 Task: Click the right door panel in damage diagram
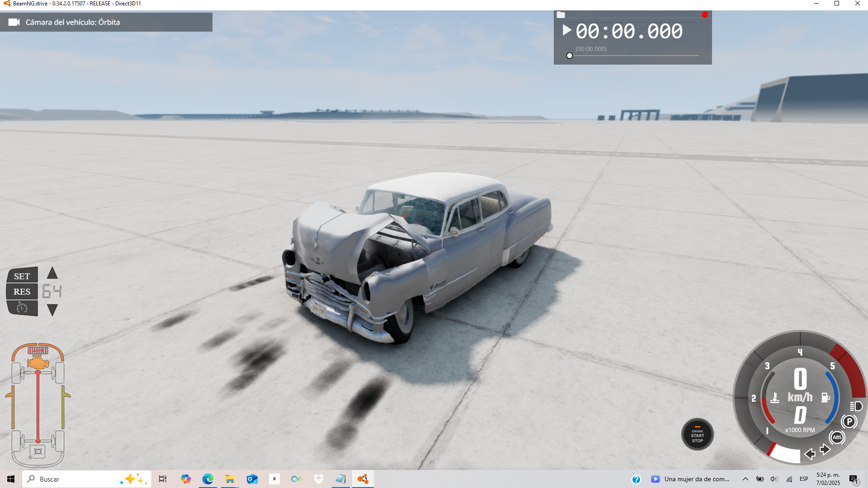pyautogui.click(x=64, y=407)
